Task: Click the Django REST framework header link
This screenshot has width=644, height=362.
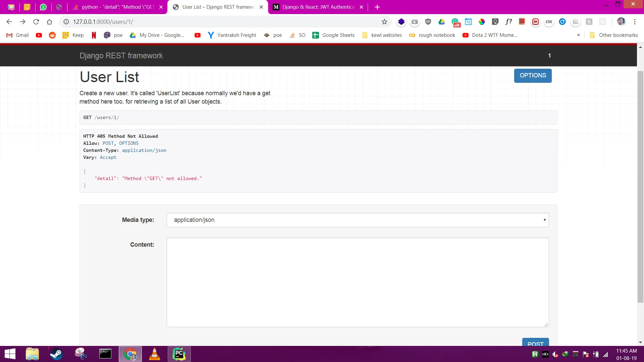Action: tap(121, 56)
